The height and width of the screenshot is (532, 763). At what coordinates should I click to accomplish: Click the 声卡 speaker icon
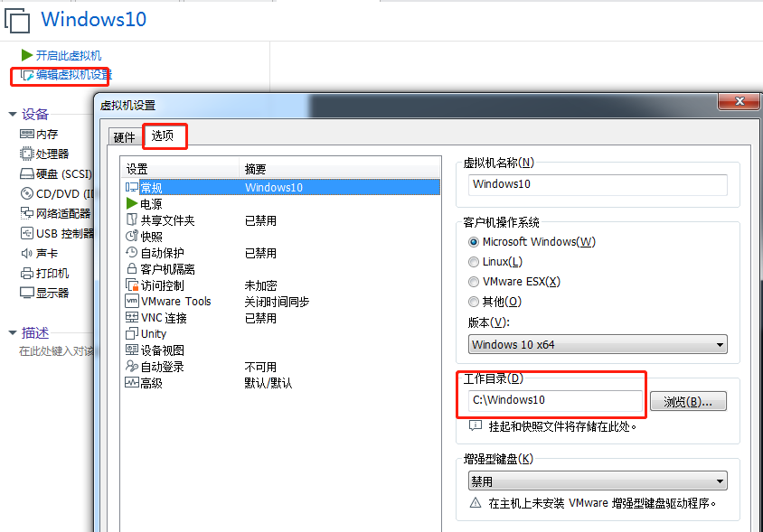point(27,253)
